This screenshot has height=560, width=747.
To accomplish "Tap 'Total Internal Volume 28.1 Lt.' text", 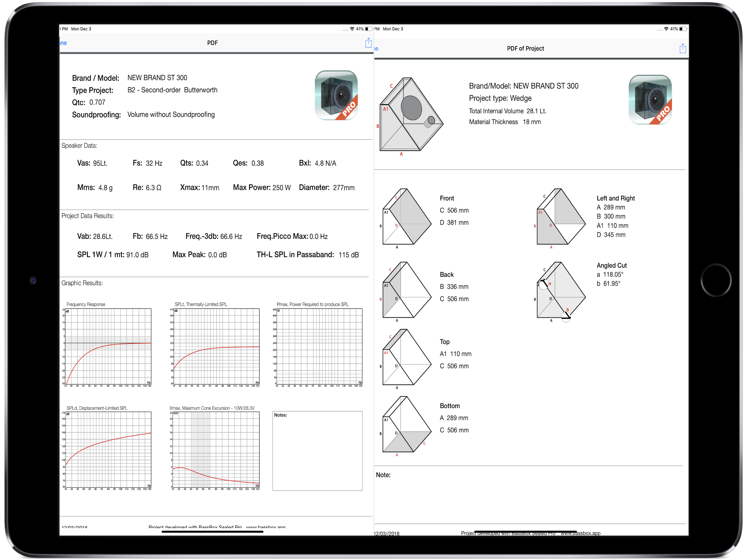I will [507, 111].
